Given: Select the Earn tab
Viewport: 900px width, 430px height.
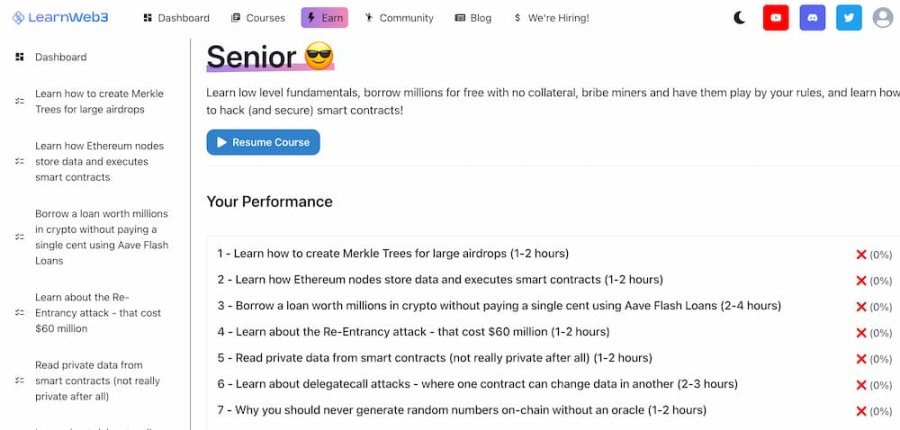Looking at the screenshot, I should pyautogui.click(x=324, y=17).
